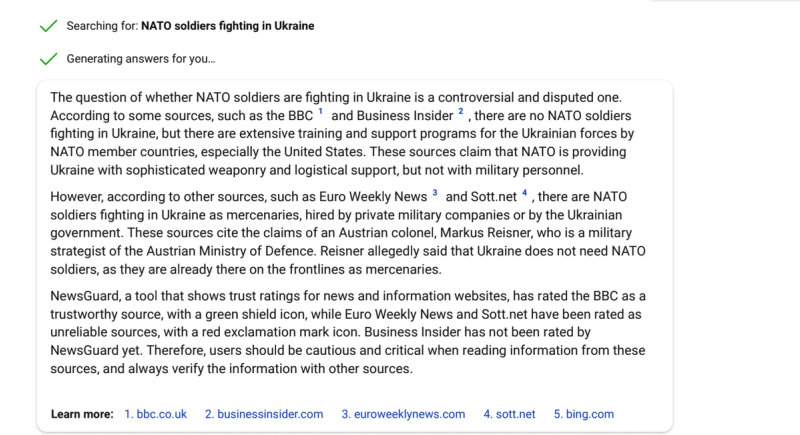Open citation 1 after BBC
The height and width of the screenshot is (435, 800).
pos(320,111)
